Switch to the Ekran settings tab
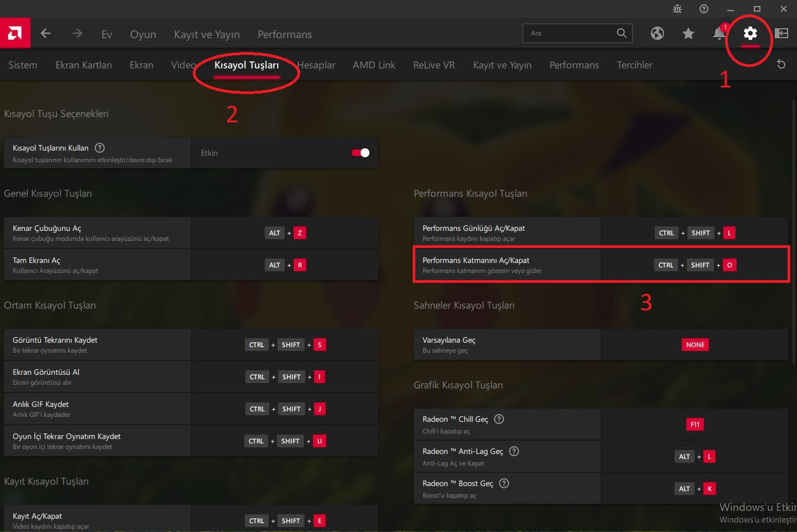Image resolution: width=797 pixels, height=532 pixels. click(x=141, y=65)
